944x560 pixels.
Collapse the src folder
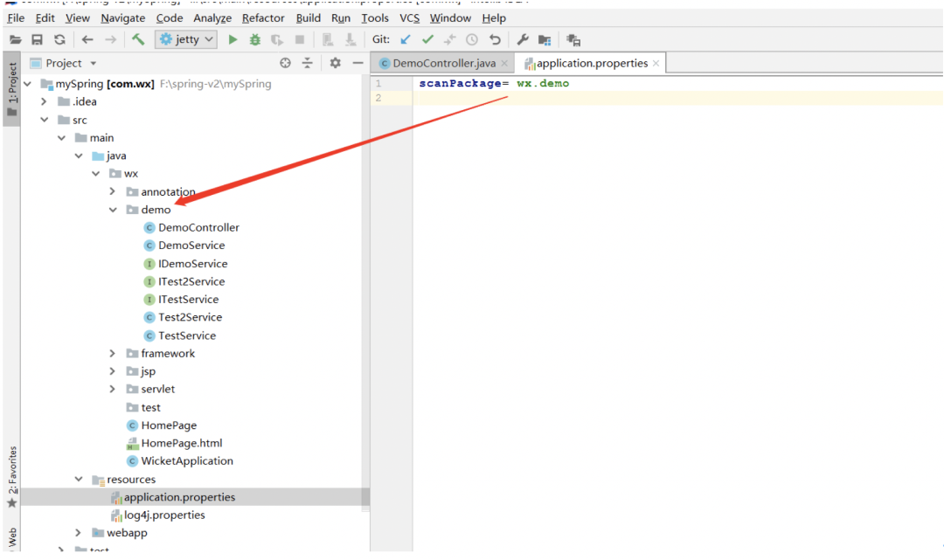(45, 120)
